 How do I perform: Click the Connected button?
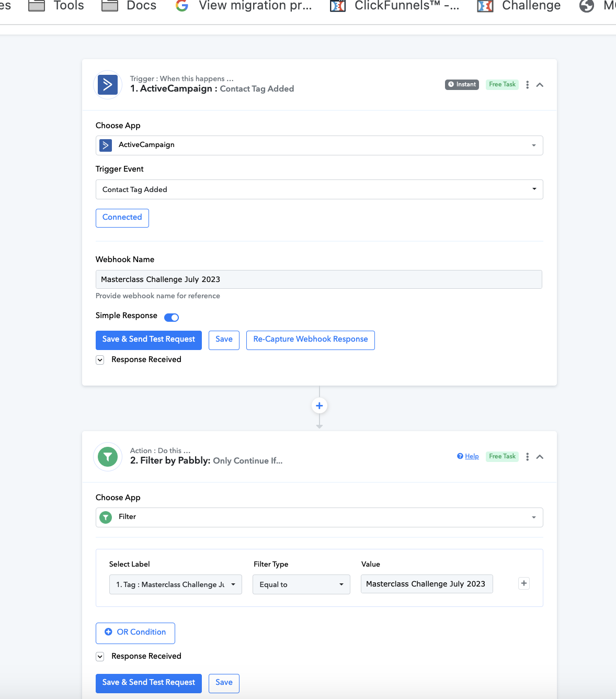click(x=122, y=218)
